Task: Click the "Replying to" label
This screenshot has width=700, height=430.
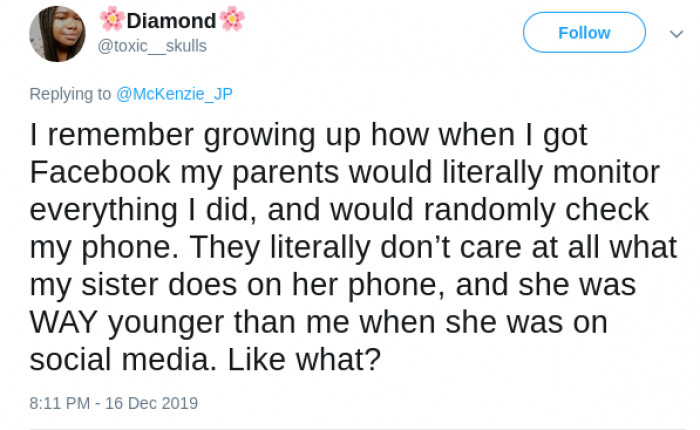Action: point(70,94)
